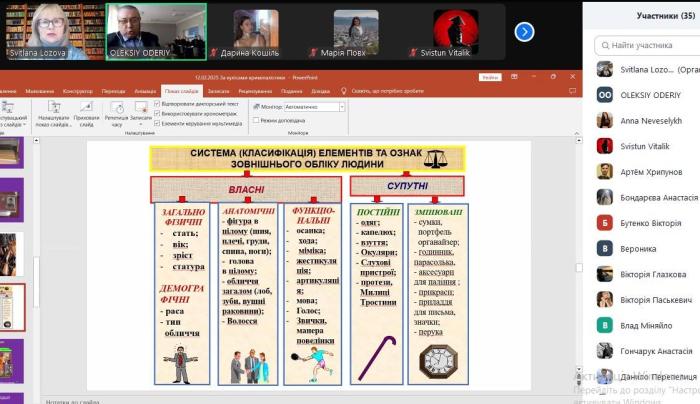
Task: Click the next participants arrow in video strip
Action: (x=524, y=32)
